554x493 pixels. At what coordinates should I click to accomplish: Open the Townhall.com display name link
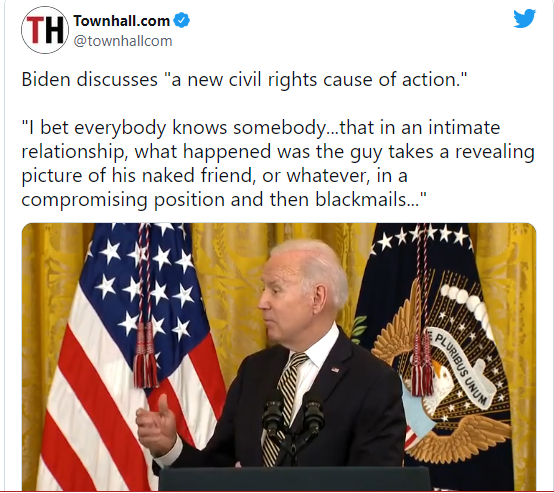tap(122, 21)
